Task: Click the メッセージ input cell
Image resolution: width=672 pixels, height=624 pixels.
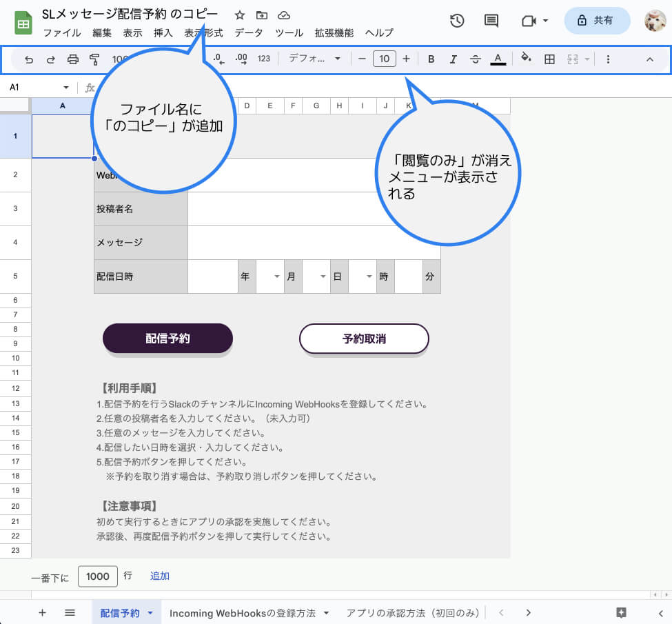Action: [x=314, y=243]
